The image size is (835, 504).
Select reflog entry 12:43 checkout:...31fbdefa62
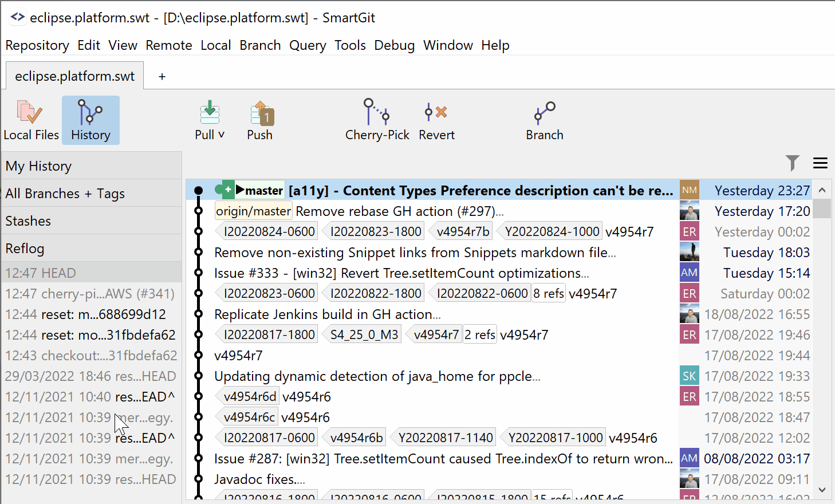click(92, 356)
